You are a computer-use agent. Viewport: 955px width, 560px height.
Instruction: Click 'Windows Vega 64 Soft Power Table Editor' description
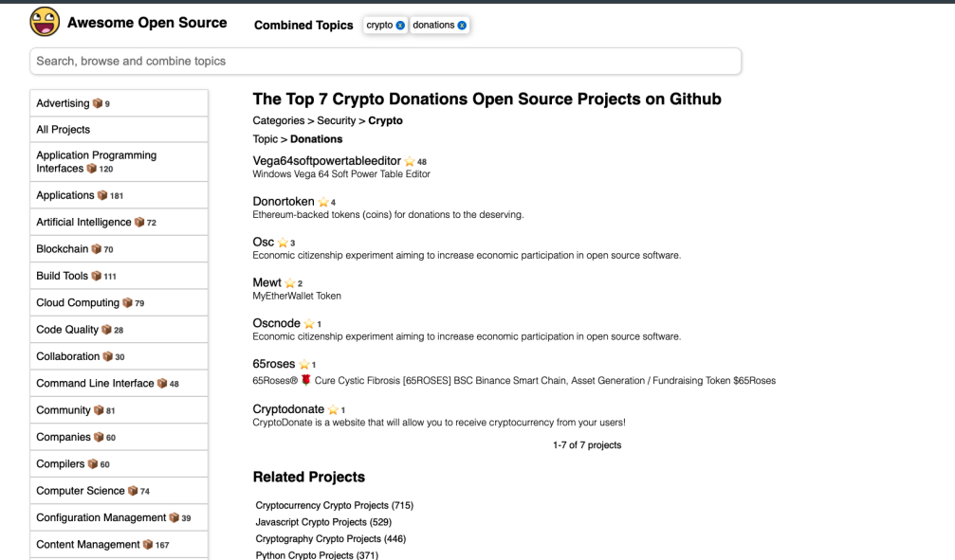coord(341,174)
